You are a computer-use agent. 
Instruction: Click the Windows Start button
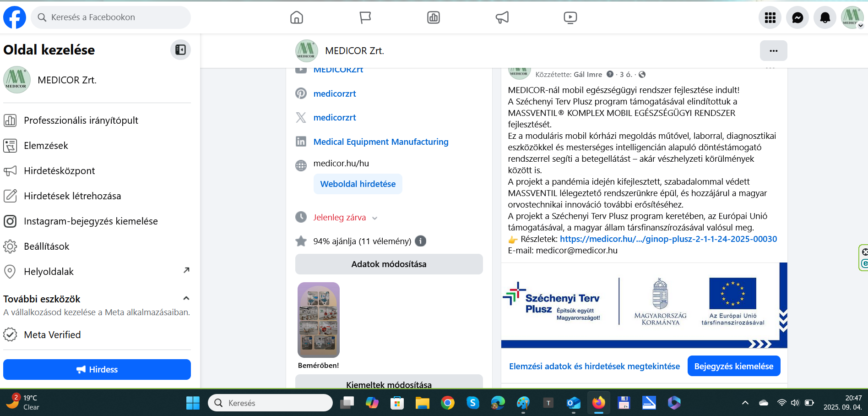click(193, 403)
